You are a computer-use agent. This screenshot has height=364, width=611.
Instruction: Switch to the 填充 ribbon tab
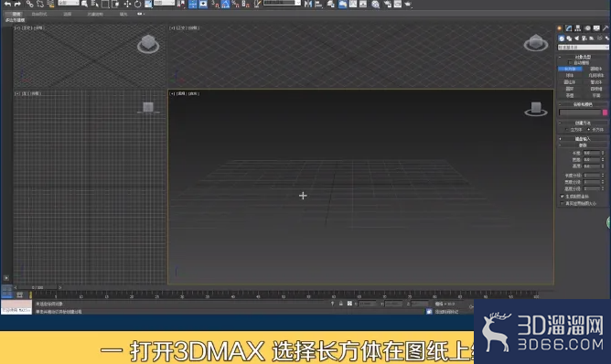pyautogui.click(x=123, y=14)
